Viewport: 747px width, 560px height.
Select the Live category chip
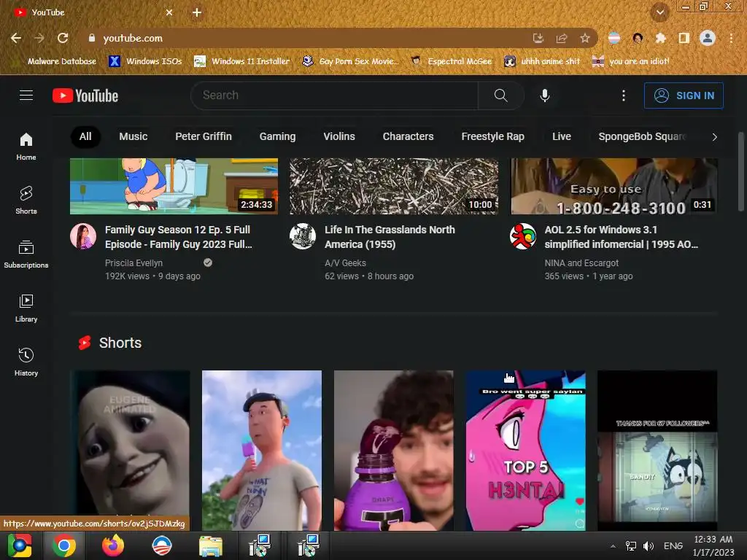coord(562,136)
